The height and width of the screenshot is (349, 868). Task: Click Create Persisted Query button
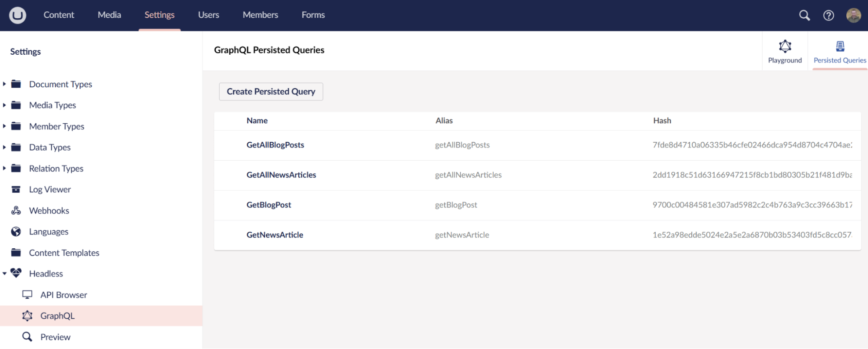(x=271, y=92)
